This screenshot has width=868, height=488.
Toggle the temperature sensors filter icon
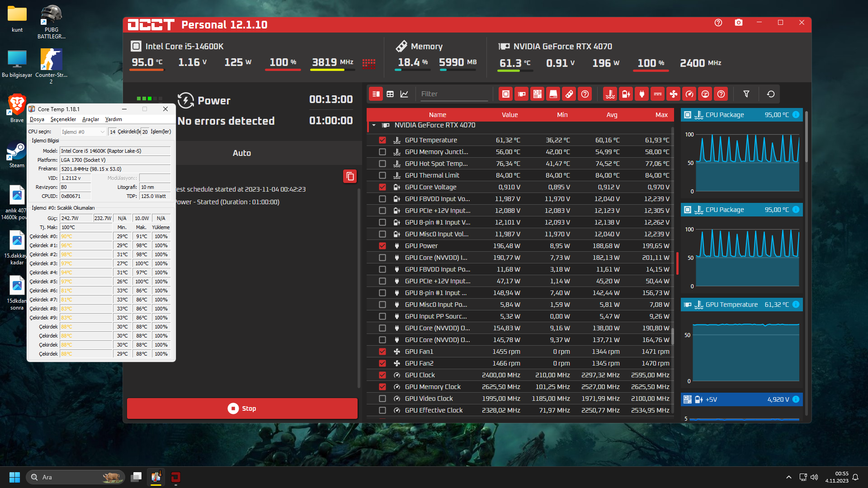[610, 94]
